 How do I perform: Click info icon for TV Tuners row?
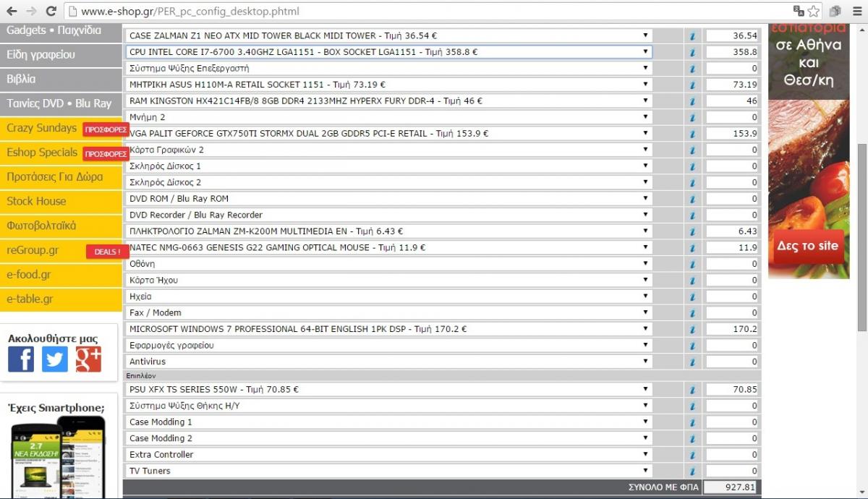click(693, 471)
